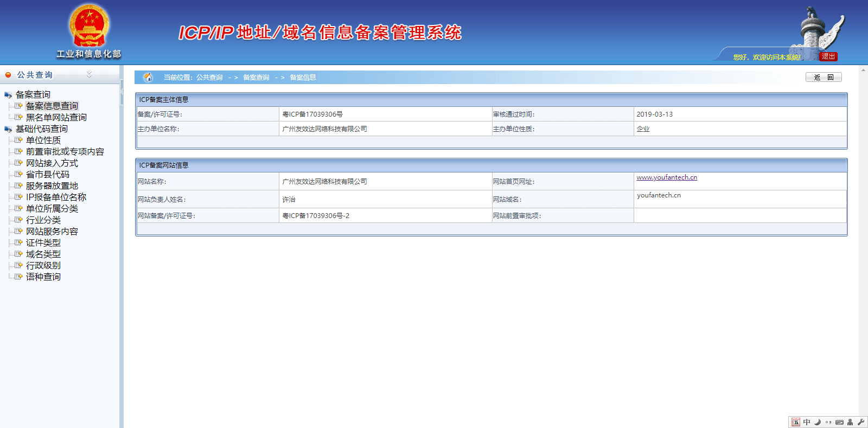The height and width of the screenshot is (428, 868).
Task: Open the www.youfantech.cn link
Action: [667, 177]
